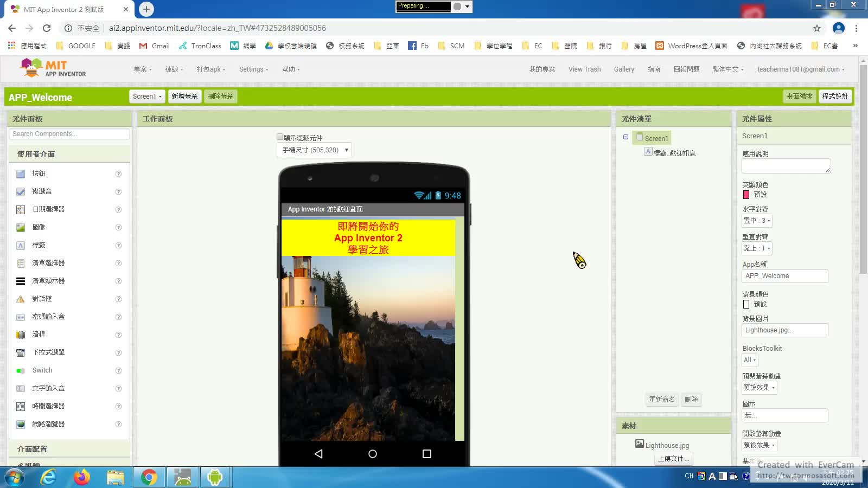Collapse the Screen1 tree node
This screenshot has width=868, height=488.
[626, 137]
